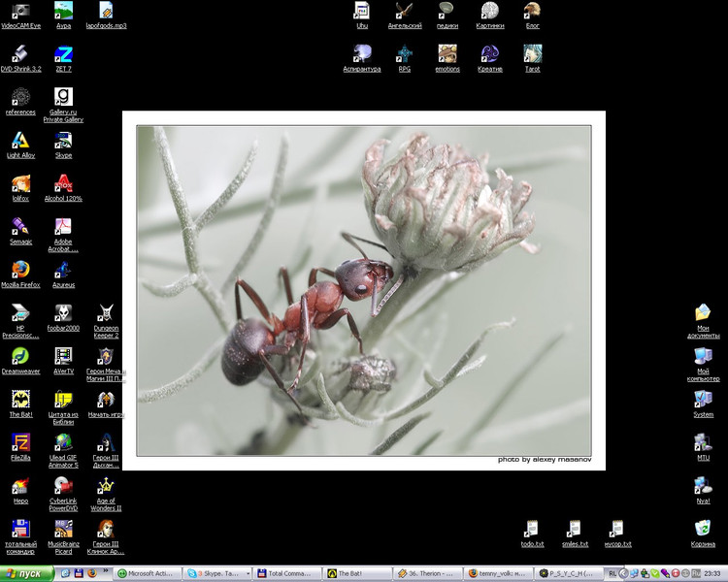Open the foobar2000 shortcut
This screenshot has height=582, width=728.
pos(63,318)
